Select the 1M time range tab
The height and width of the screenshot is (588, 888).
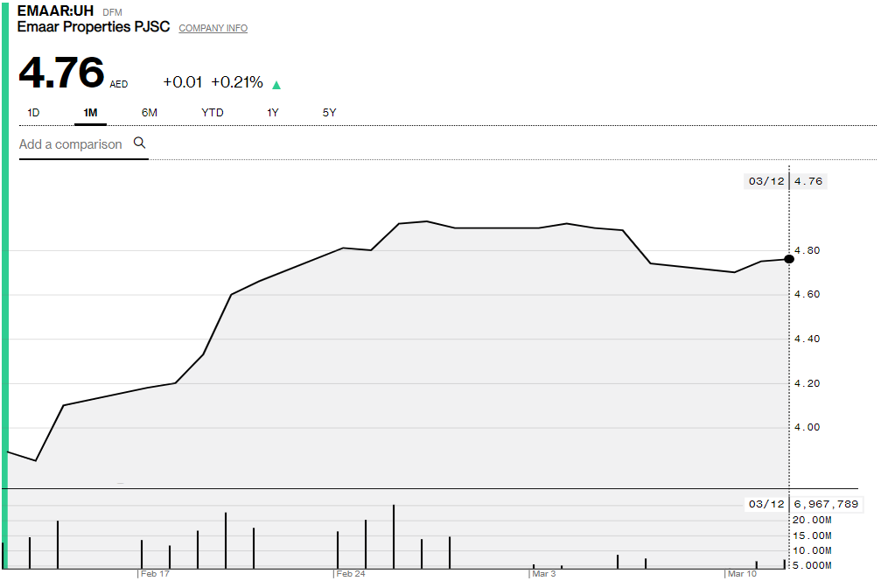[90, 113]
